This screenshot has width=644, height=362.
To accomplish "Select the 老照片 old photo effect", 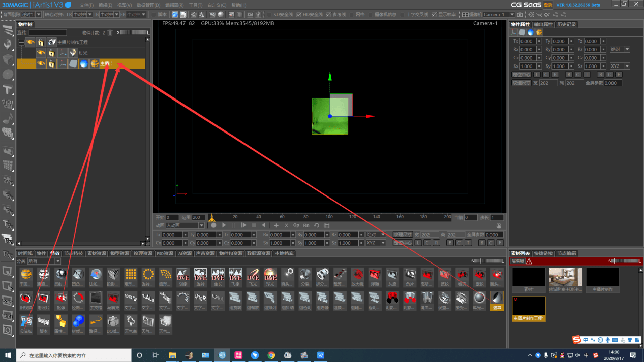I will click(x=43, y=298).
